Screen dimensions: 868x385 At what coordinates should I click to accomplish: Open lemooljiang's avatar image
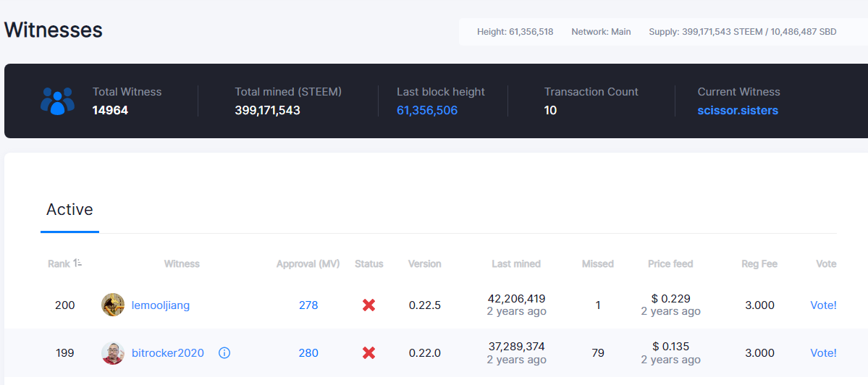[x=113, y=305]
